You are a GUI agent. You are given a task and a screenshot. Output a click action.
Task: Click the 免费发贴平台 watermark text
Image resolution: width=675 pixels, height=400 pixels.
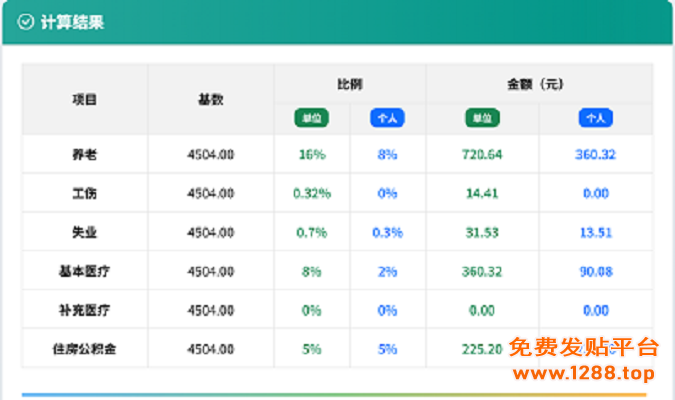coord(584,348)
